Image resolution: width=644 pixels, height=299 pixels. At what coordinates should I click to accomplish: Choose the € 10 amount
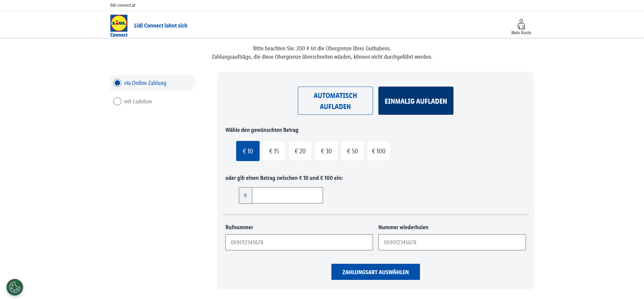[x=248, y=151]
